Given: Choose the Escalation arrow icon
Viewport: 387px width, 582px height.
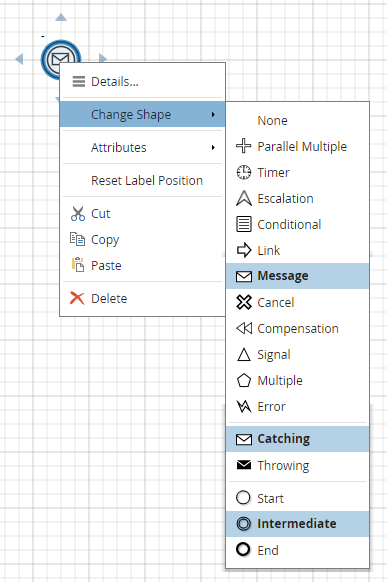Looking at the screenshot, I should pyautogui.click(x=243, y=198).
